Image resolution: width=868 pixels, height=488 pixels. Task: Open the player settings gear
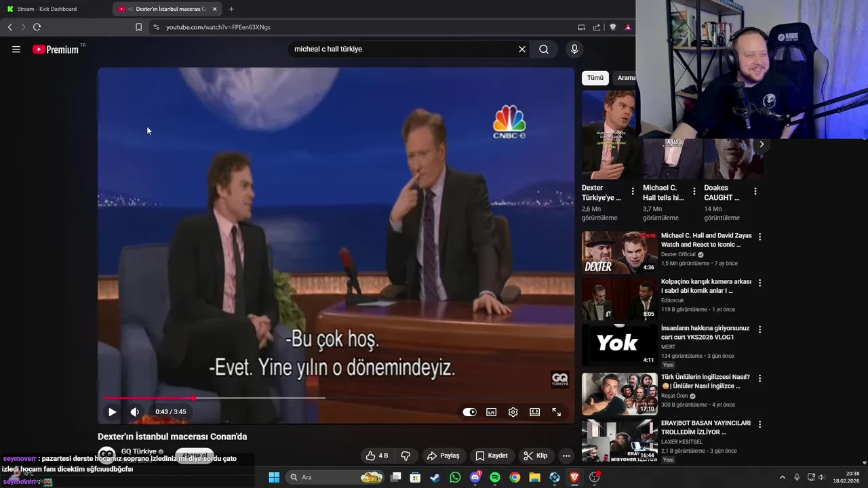513,412
